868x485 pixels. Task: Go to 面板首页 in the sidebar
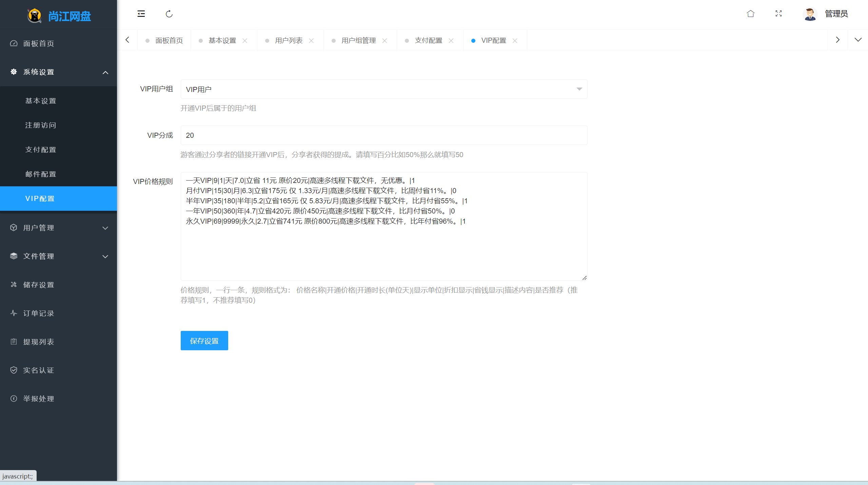(x=58, y=43)
